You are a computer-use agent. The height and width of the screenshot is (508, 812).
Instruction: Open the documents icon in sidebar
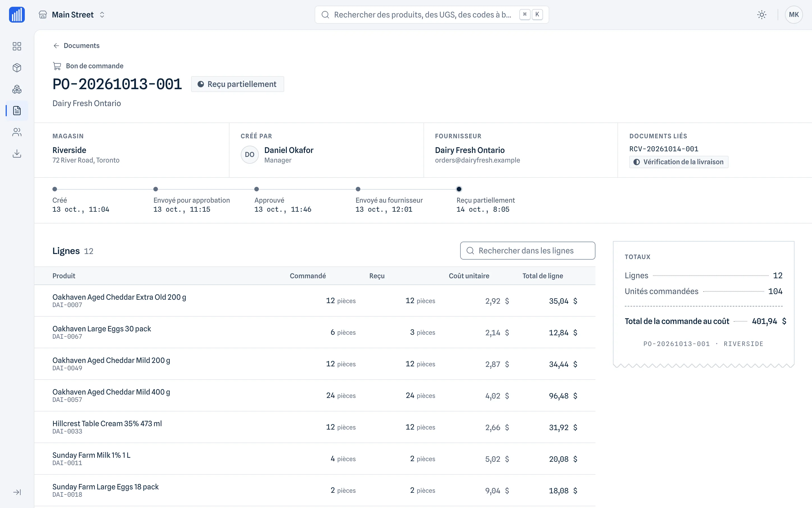17,111
